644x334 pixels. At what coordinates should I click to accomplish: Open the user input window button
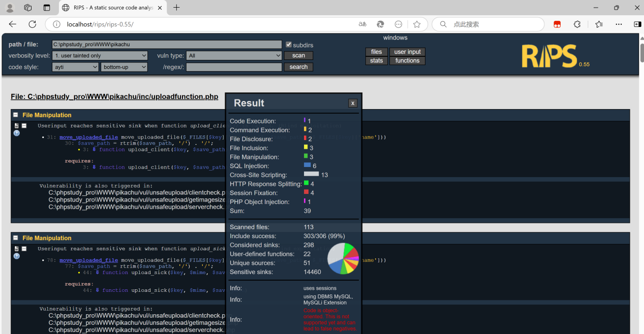(x=407, y=52)
